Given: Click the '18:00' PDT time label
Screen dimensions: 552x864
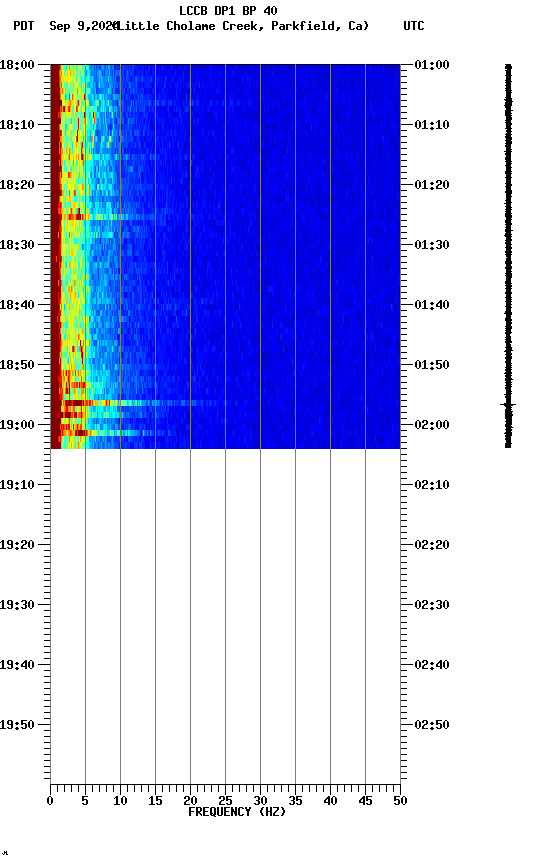Looking at the screenshot, I should click(x=17, y=64).
